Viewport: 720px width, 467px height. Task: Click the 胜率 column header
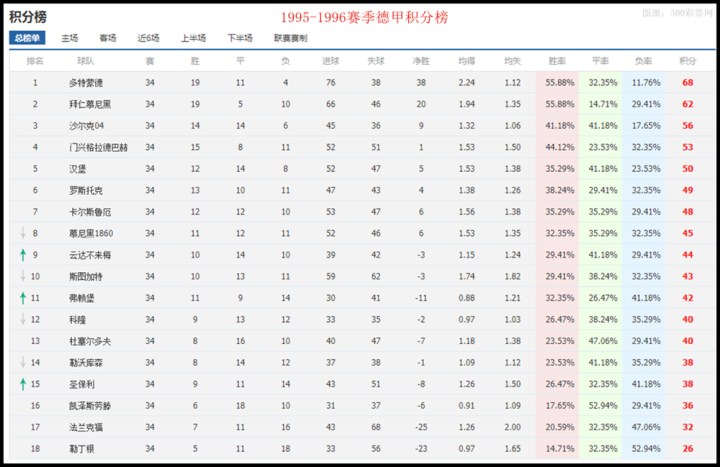coord(558,61)
